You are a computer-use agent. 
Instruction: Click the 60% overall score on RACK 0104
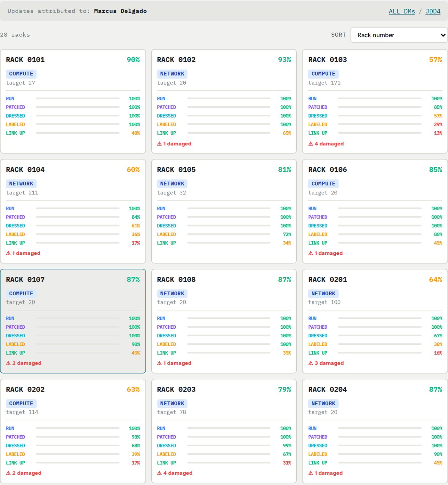(x=133, y=169)
